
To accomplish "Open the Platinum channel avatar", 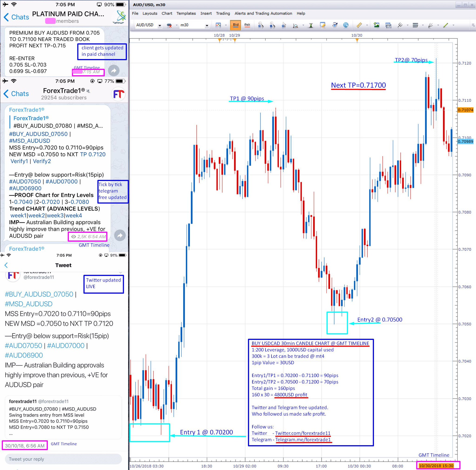I will pos(119,17).
